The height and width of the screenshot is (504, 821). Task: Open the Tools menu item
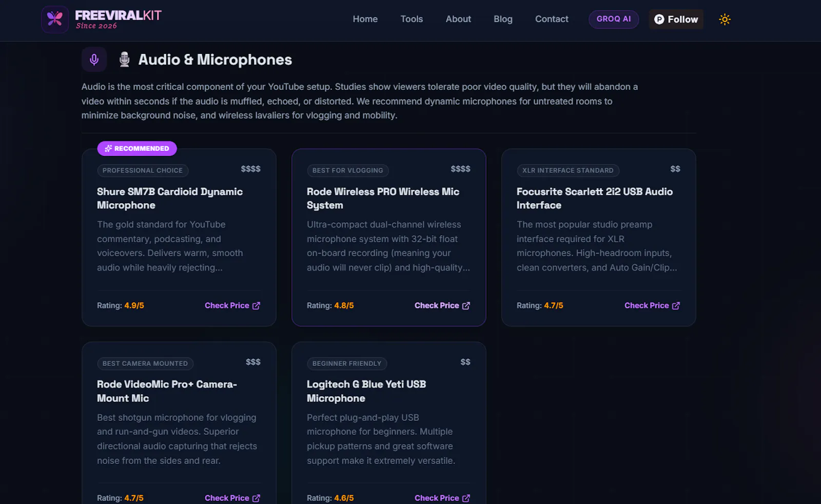pos(412,19)
